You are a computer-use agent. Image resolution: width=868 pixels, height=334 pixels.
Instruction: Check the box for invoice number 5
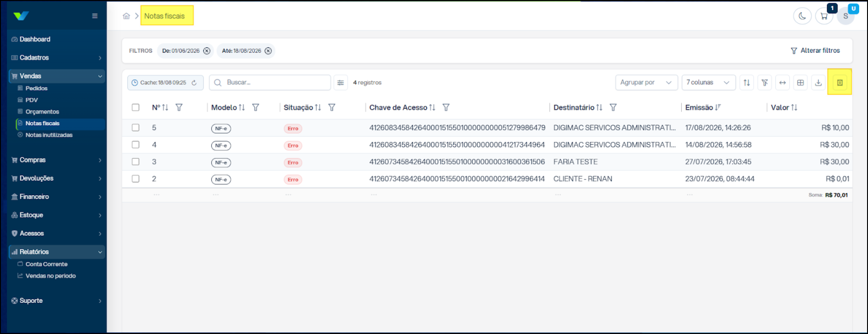pyautogui.click(x=135, y=128)
